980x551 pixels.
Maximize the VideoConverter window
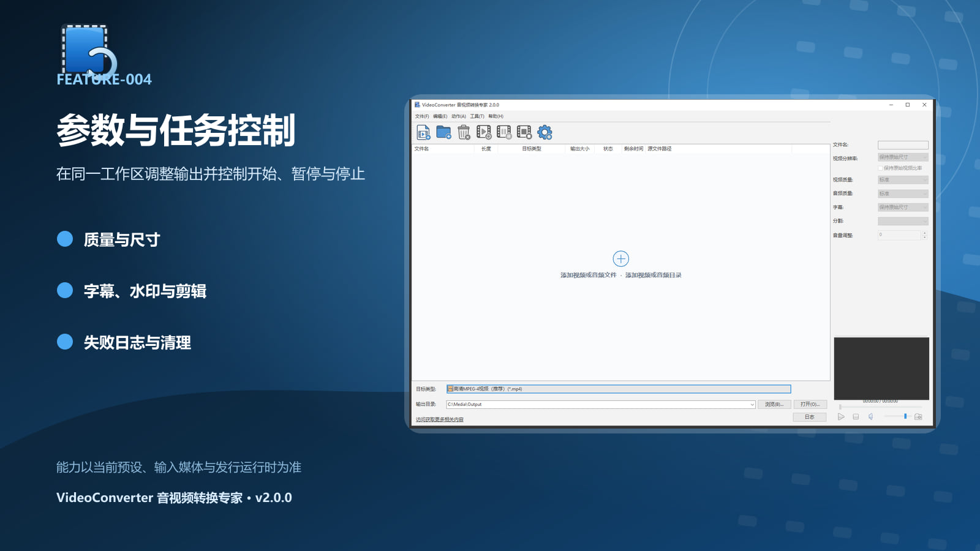908,105
